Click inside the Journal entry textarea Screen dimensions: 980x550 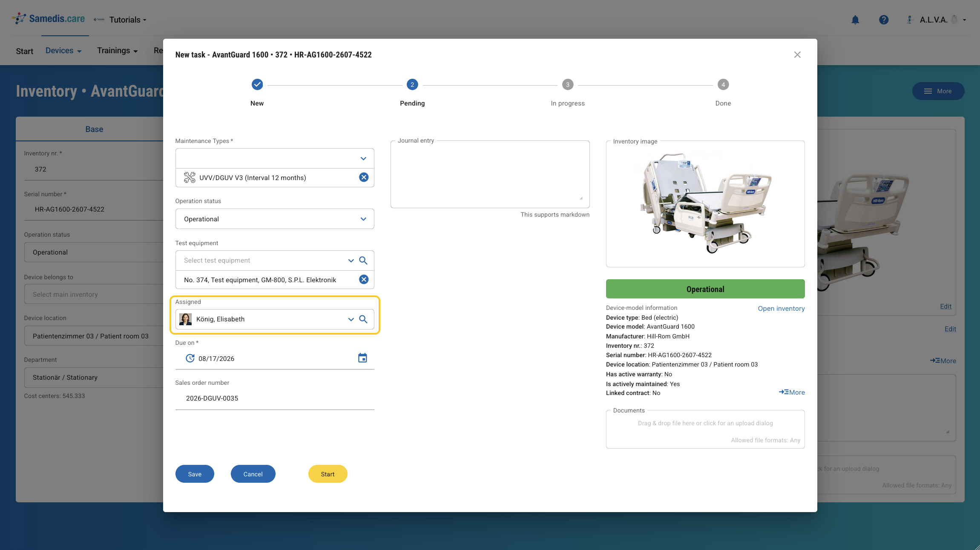click(490, 175)
